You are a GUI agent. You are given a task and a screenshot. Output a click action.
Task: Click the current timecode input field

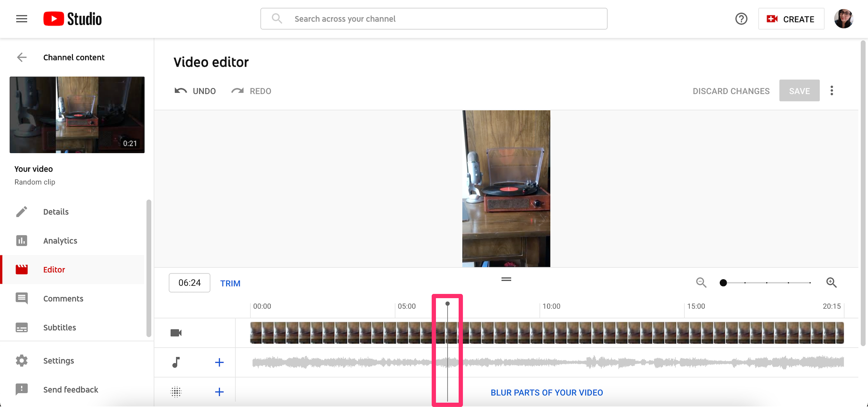[x=190, y=282]
